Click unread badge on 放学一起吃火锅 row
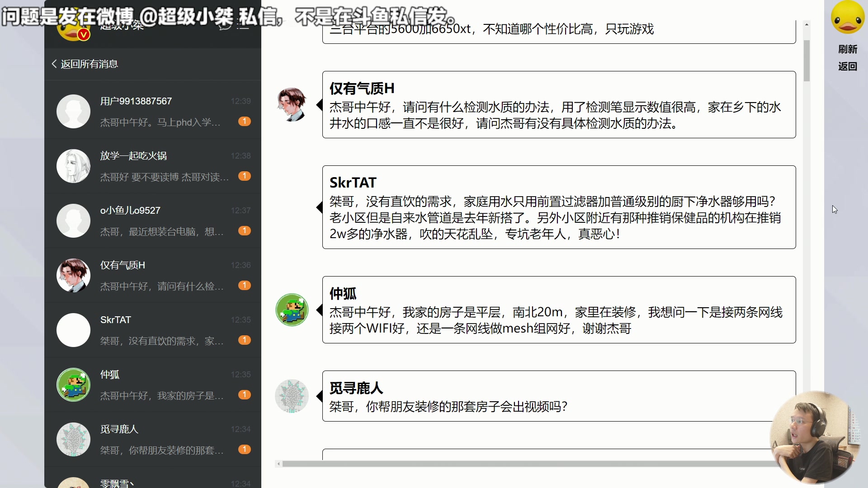 point(245,176)
